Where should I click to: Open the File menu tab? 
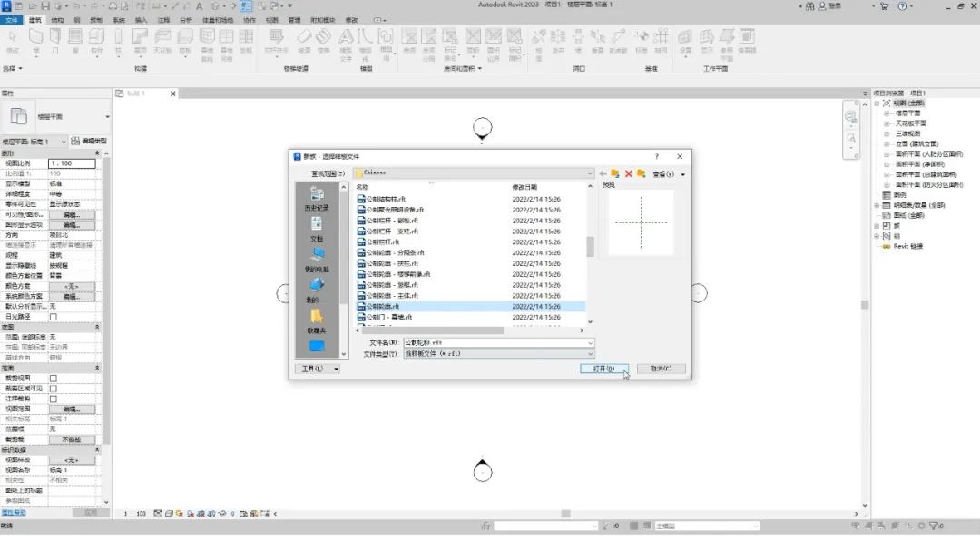click(12, 20)
